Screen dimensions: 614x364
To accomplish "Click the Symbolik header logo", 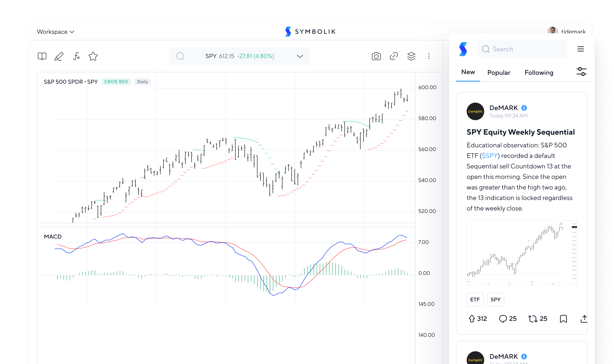I will pos(310,32).
